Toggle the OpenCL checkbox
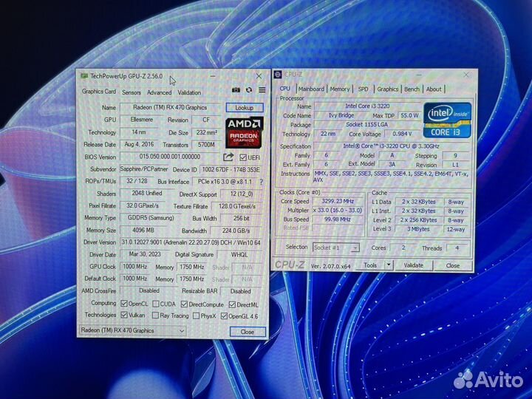The width and height of the screenshot is (532, 399). coord(124,304)
